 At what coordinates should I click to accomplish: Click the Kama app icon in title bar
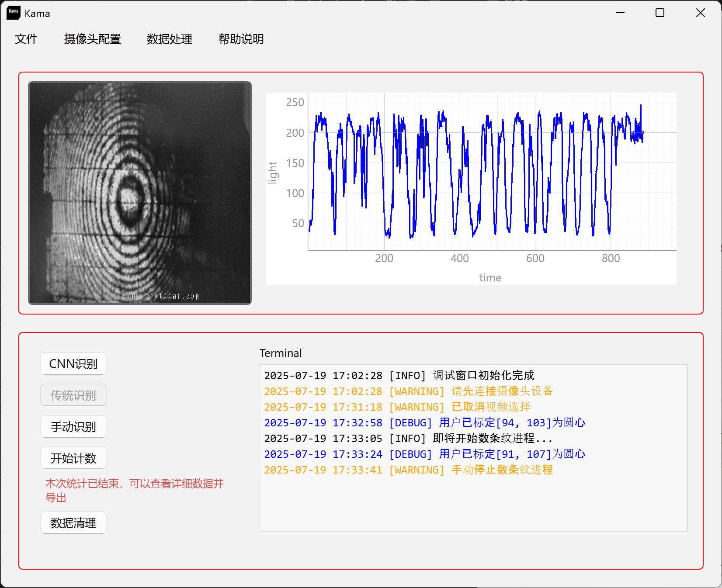click(x=14, y=13)
